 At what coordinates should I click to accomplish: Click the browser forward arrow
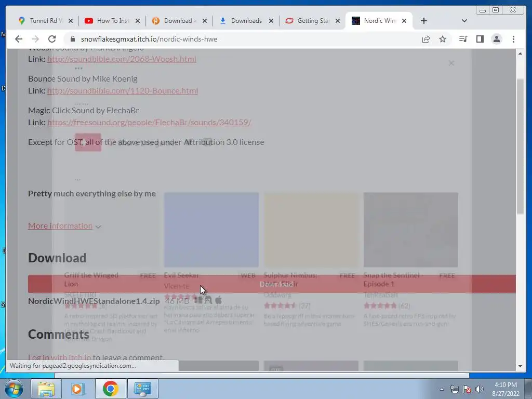click(x=35, y=39)
